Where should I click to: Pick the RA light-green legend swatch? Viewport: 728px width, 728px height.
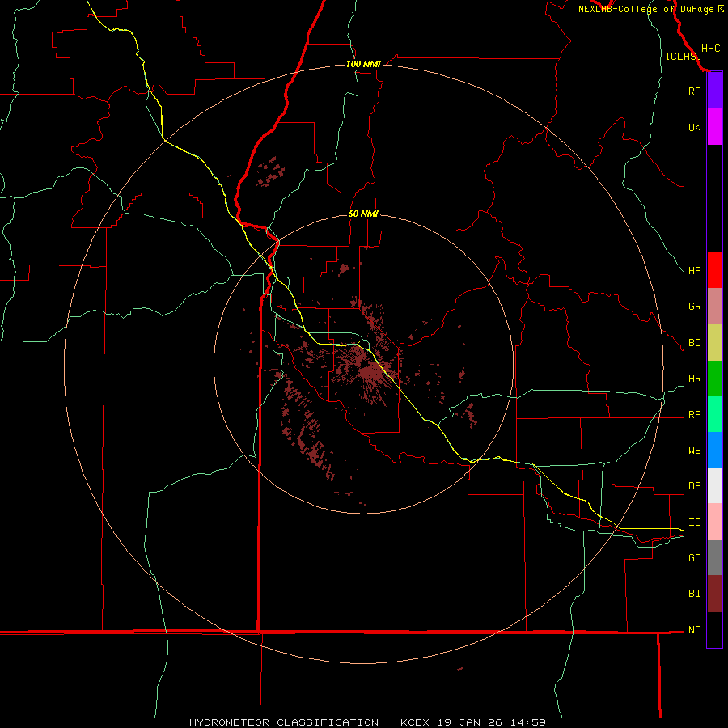[x=714, y=414]
